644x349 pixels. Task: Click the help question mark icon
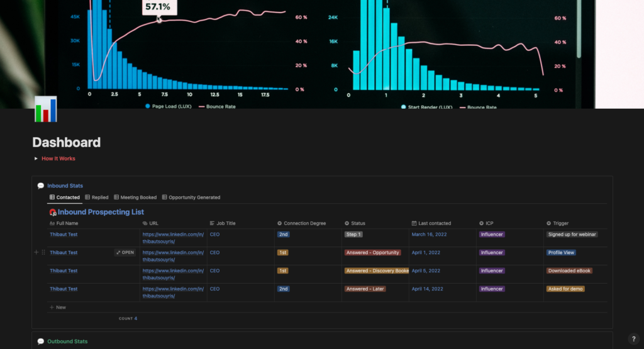(x=633, y=338)
